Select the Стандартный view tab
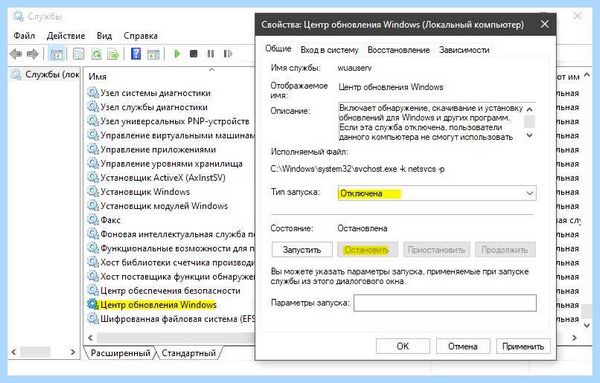Viewport: 600px width, 383px height. (189, 353)
